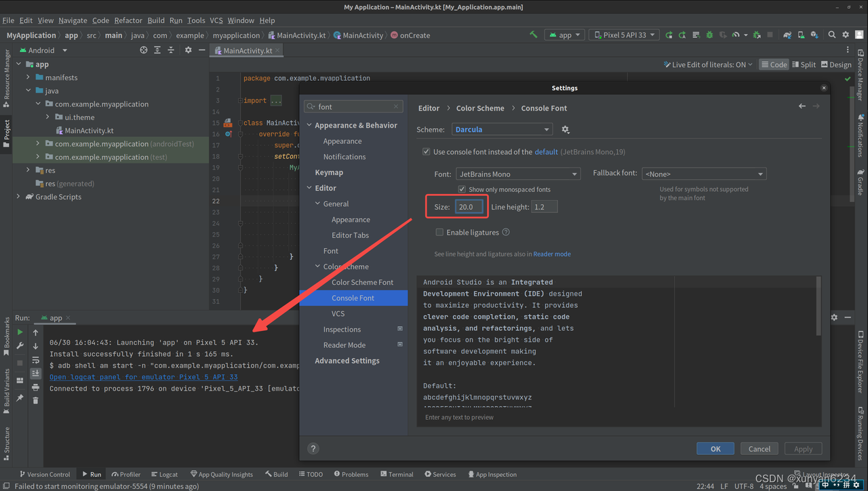The height and width of the screenshot is (491, 868).
Task: Click the font Size input field
Action: pos(469,207)
